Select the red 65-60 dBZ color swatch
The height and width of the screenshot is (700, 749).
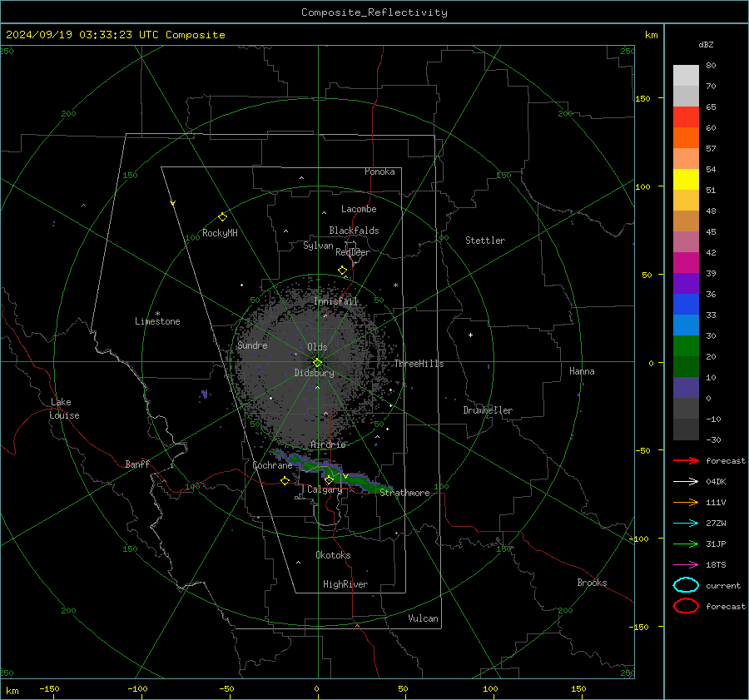686,117
